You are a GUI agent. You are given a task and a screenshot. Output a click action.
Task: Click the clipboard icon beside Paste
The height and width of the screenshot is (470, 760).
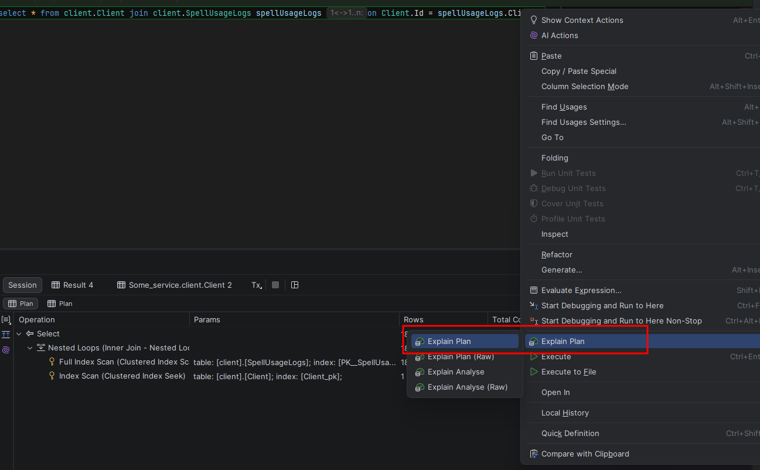pos(534,56)
